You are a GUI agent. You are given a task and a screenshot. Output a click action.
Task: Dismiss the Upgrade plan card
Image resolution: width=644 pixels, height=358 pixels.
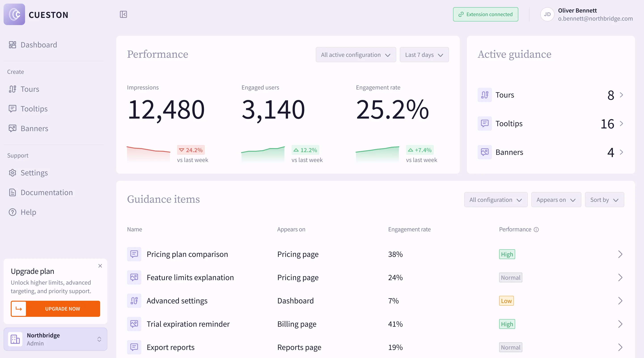coord(100,266)
